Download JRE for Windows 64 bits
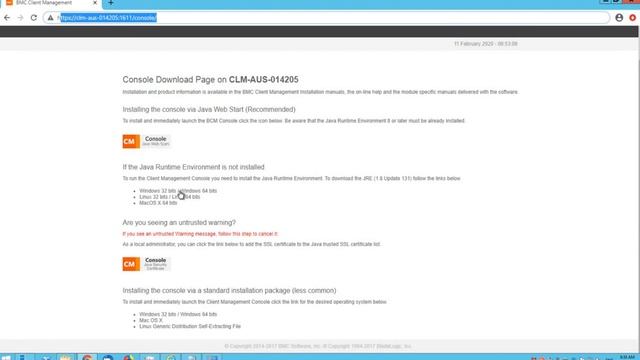The image size is (640, 360). point(199,191)
